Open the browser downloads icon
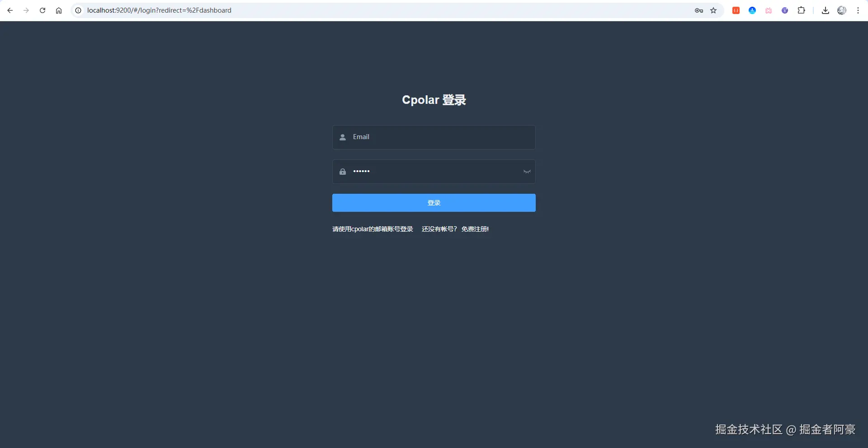This screenshot has width=868, height=448. click(826, 10)
